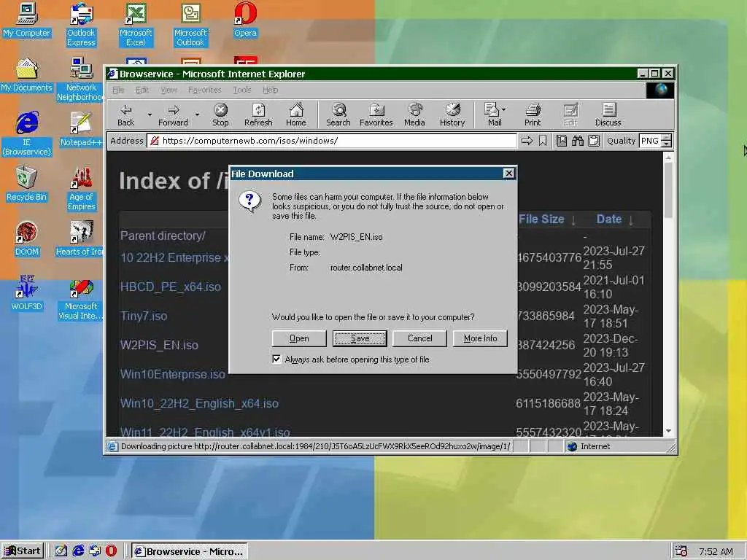Open the Forward button dropdown arrow
The height and width of the screenshot is (560, 747).
click(197, 114)
